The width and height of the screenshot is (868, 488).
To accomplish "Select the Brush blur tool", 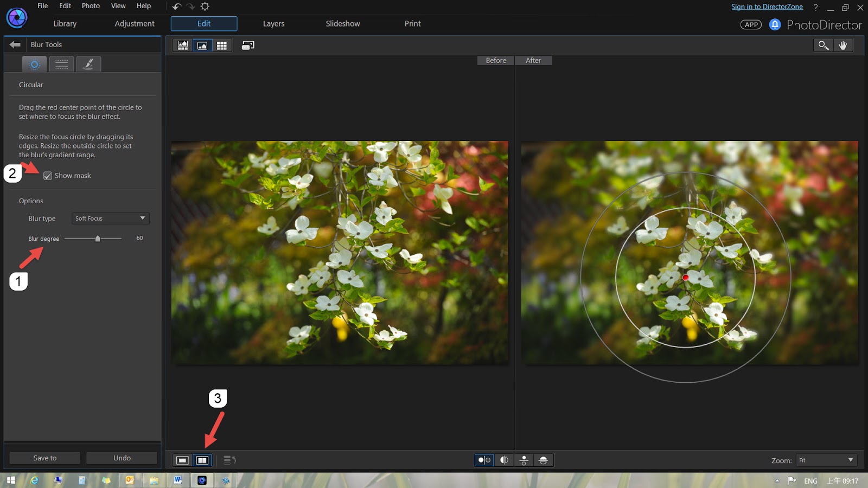I will coord(88,64).
